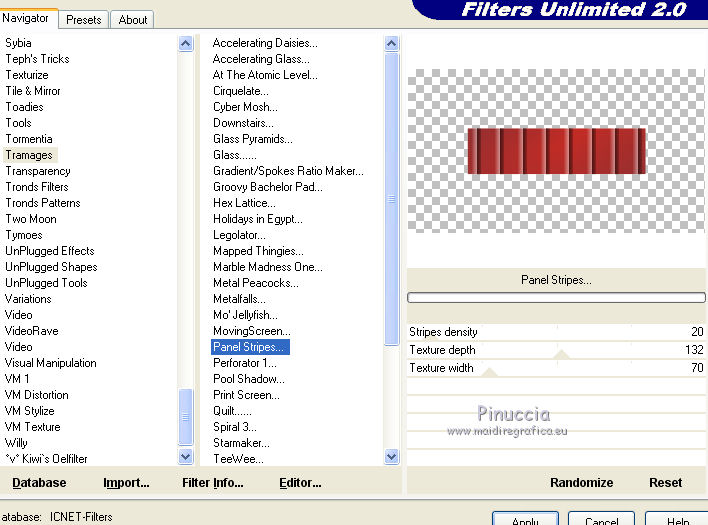Select VM Stylize category
The image size is (708, 525).
pos(30,411)
